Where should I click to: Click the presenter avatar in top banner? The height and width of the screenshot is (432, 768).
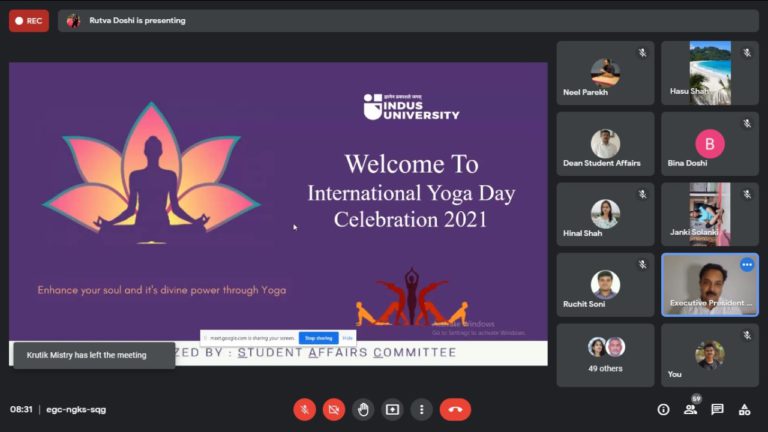(73, 21)
